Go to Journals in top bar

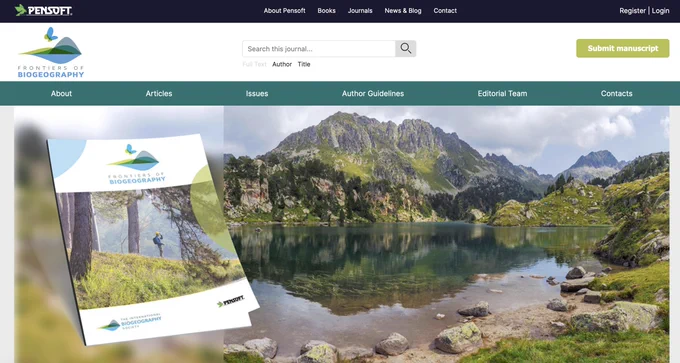360,11
